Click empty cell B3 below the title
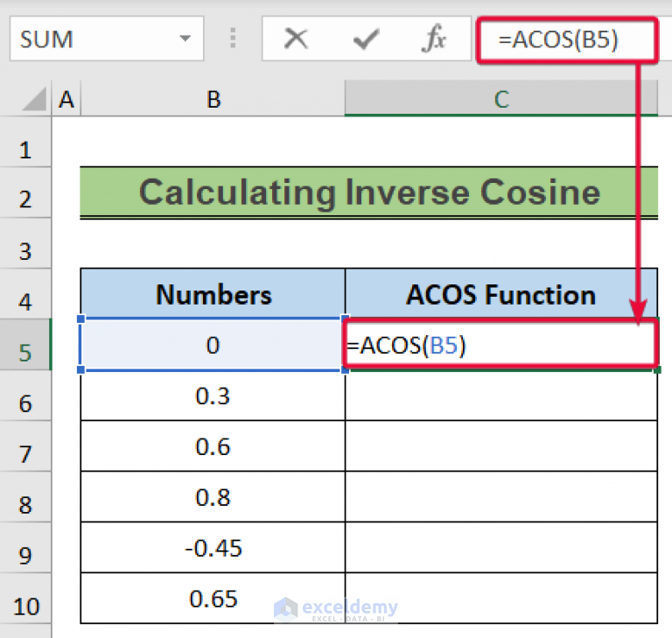 click(213, 243)
